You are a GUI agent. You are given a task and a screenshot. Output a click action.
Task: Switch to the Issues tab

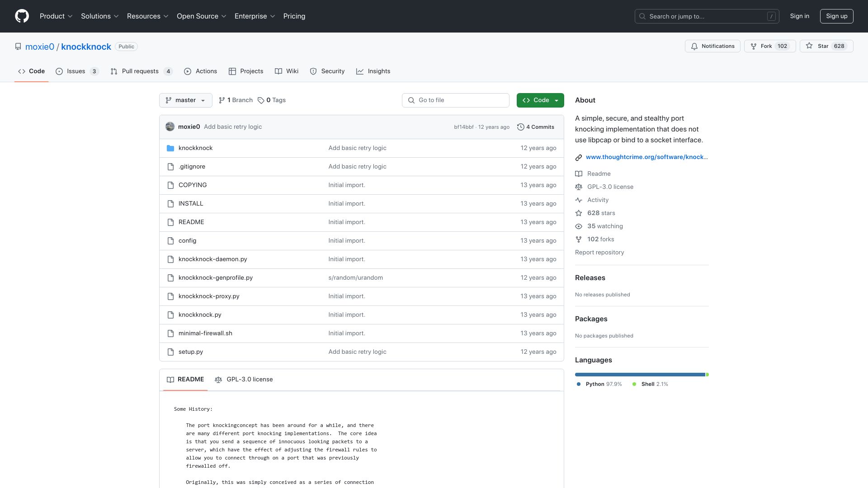(77, 71)
